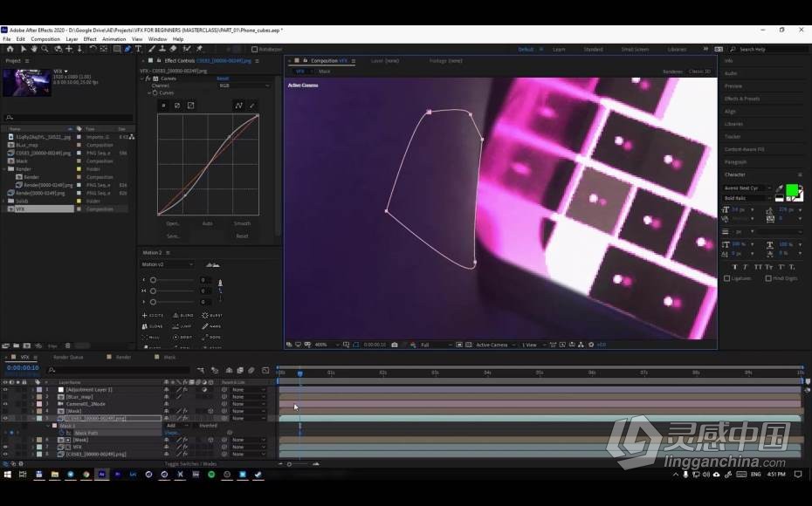Click the current time 0:00:00:10 field

[x=23, y=368]
